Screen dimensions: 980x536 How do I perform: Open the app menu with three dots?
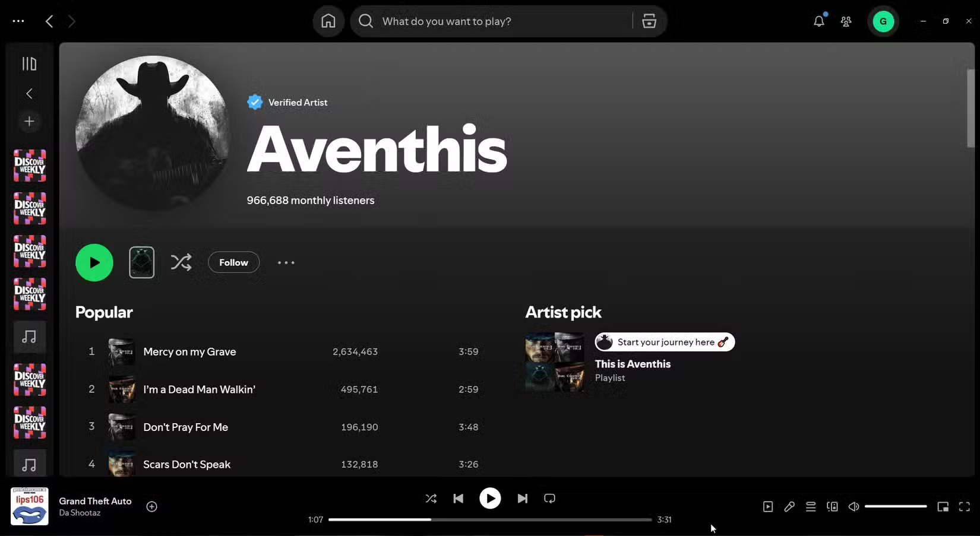(18, 21)
